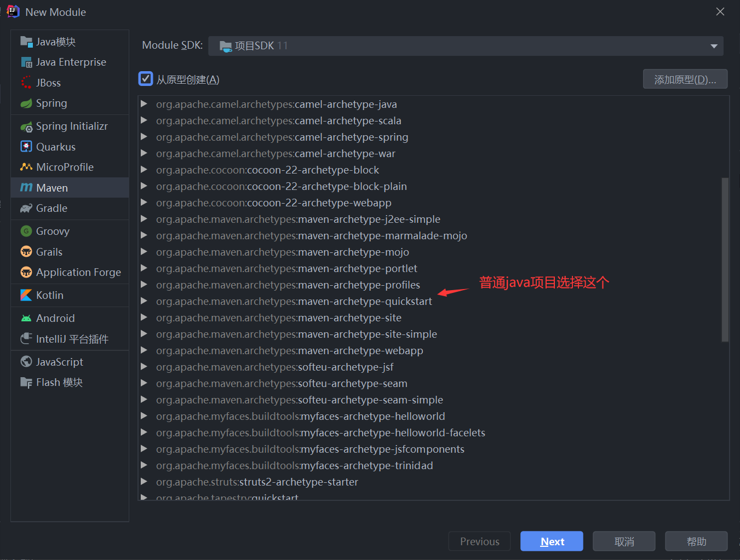Click the Application Forge icon
Image resolution: width=740 pixels, height=560 pixels.
26,272
